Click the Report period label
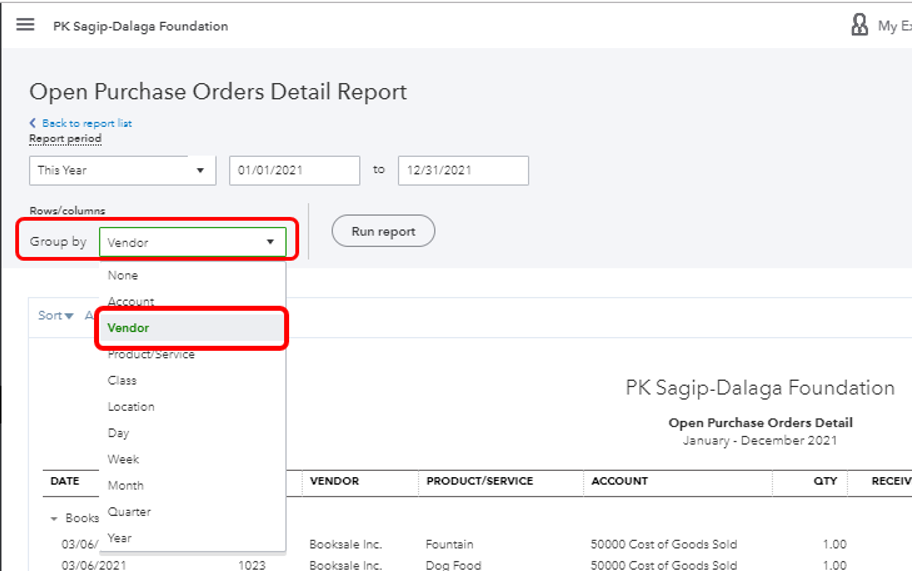The width and height of the screenshot is (912, 581). coord(65,138)
